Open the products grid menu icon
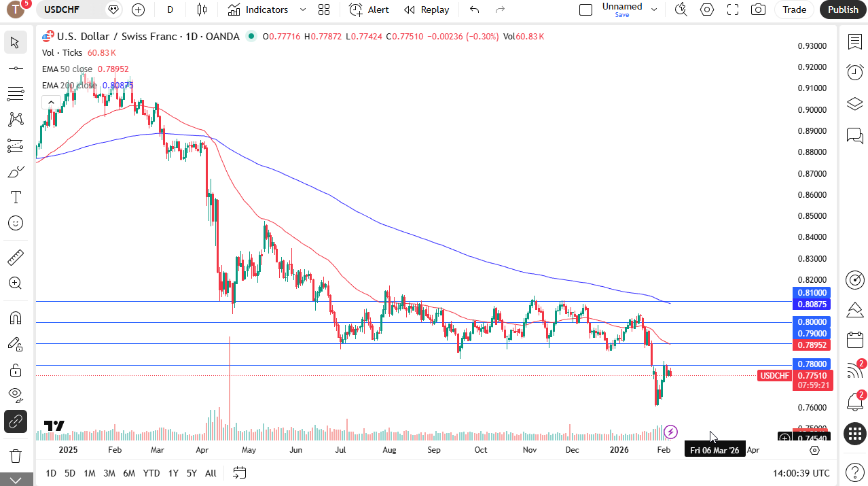 coord(854,433)
